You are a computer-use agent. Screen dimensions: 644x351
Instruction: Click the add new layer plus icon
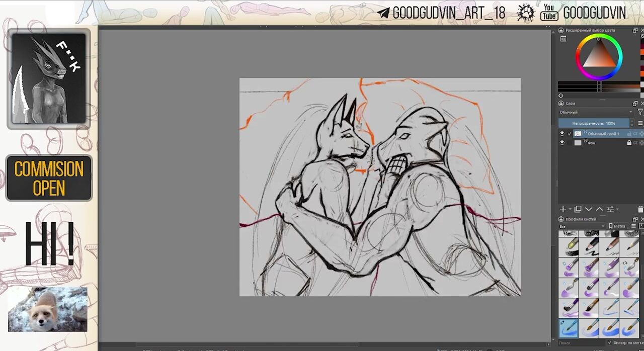click(563, 209)
